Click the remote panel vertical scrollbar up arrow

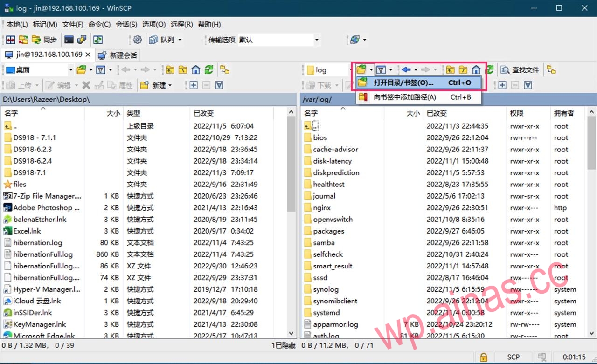[591, 112]
